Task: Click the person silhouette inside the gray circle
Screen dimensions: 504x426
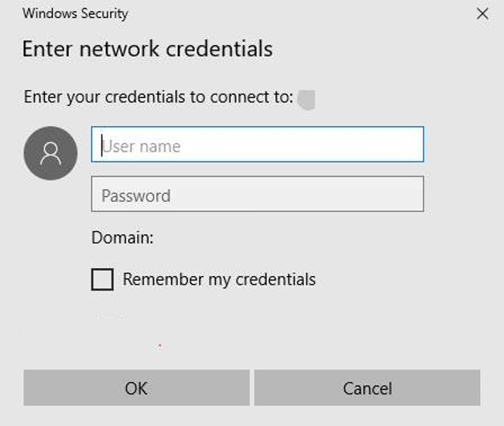Action: (50, 154)
